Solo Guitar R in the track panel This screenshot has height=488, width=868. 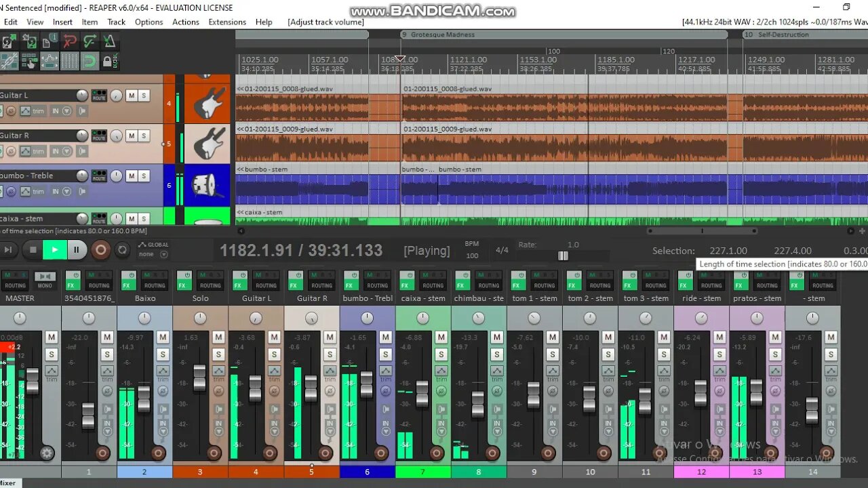[x=144, y=136]
